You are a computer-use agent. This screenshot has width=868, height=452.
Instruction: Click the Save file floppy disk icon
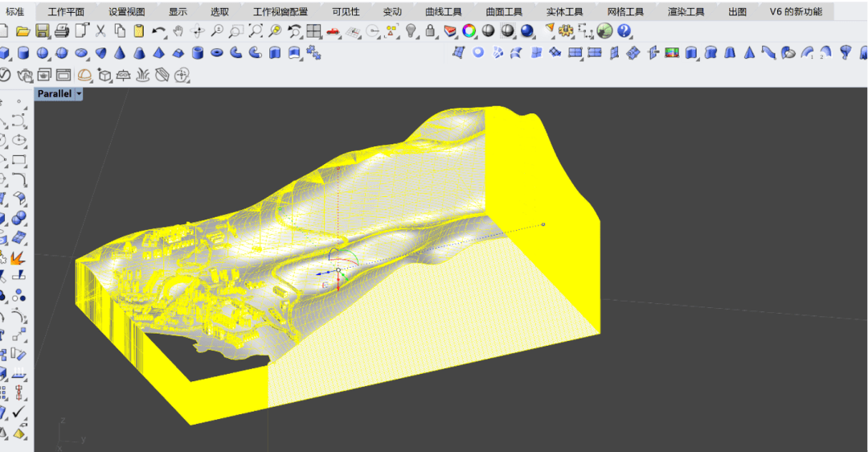click(42, 31)
